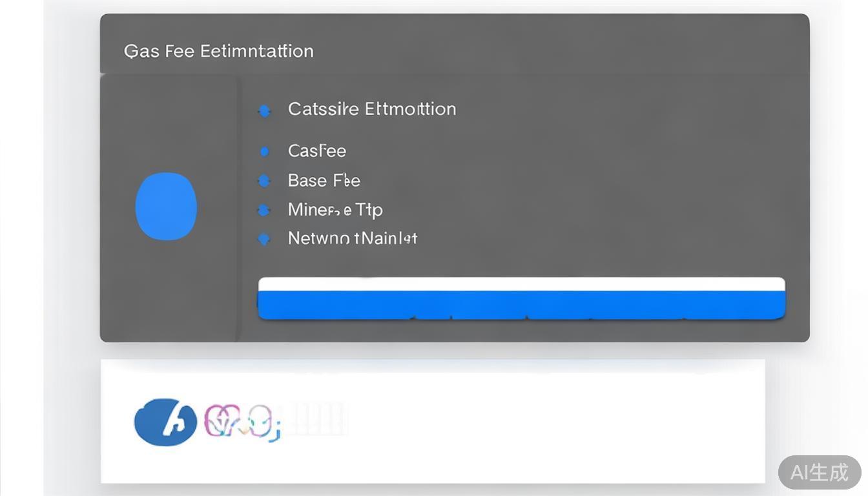
Task: Click the pink and blue swirl logo
Action: click(242, 421)
